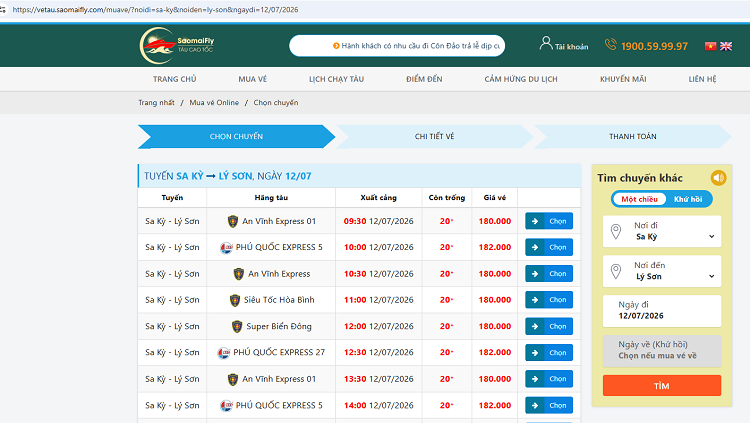This screenshot has height=423, width=750.
Task: Choose the 09:30 An Vĩnh Express 01 trip
Action: point(549,221)
